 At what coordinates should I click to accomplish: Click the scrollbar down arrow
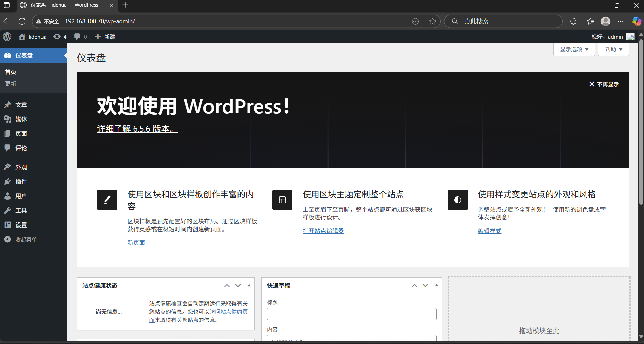coord(641,337)
